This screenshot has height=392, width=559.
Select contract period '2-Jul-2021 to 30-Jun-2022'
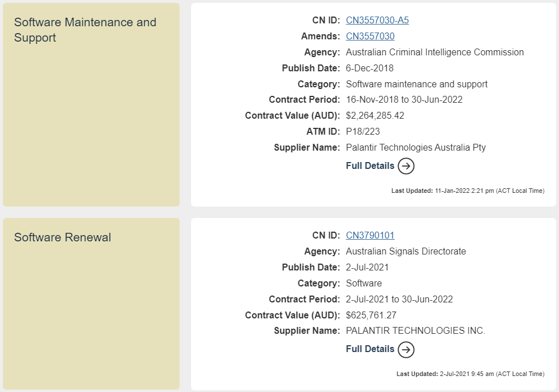[399, 299]
